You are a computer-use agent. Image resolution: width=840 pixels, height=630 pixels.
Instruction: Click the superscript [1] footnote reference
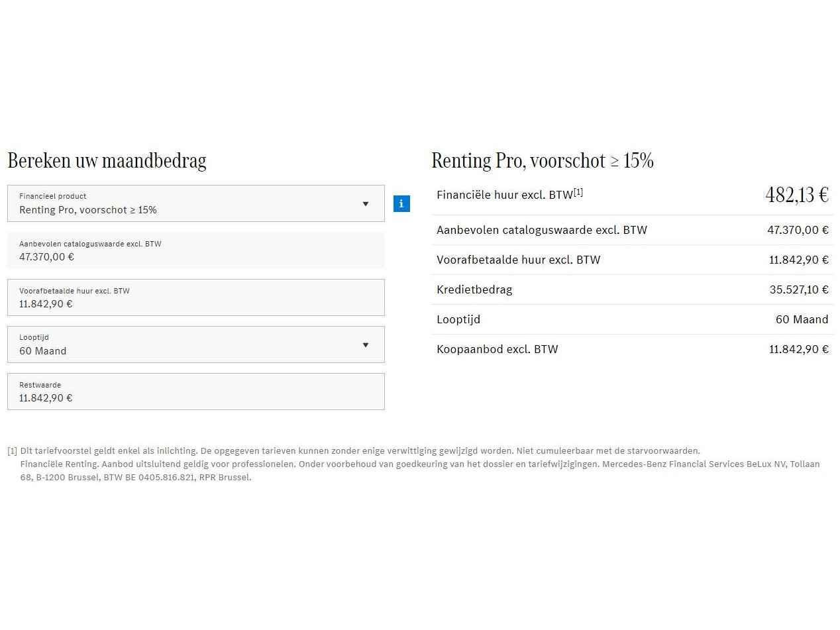point(578,192)
